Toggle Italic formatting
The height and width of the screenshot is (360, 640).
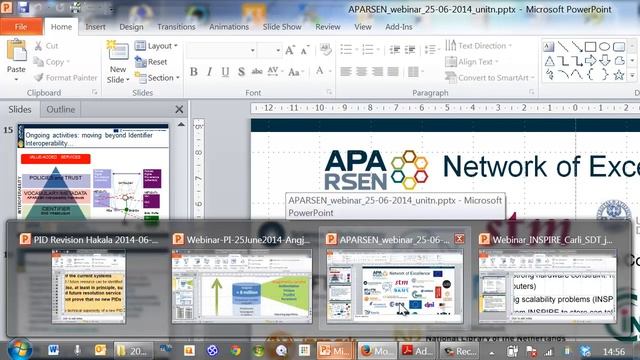[x=209, y=72]
